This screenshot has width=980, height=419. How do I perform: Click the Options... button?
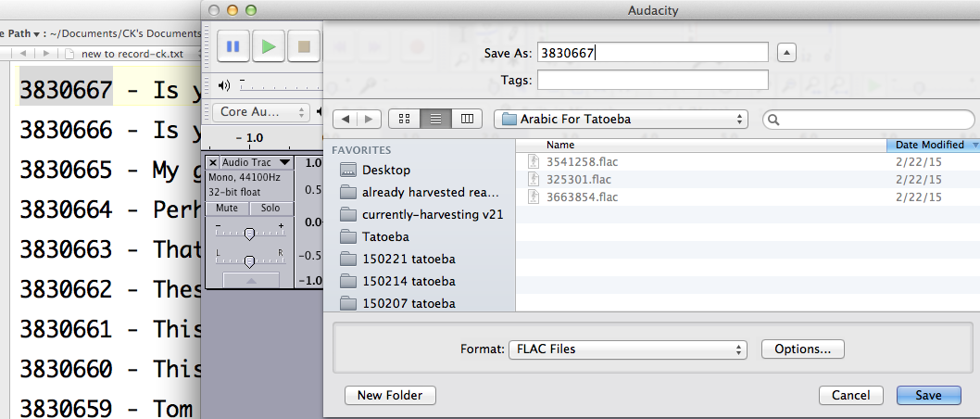(802, 349)
